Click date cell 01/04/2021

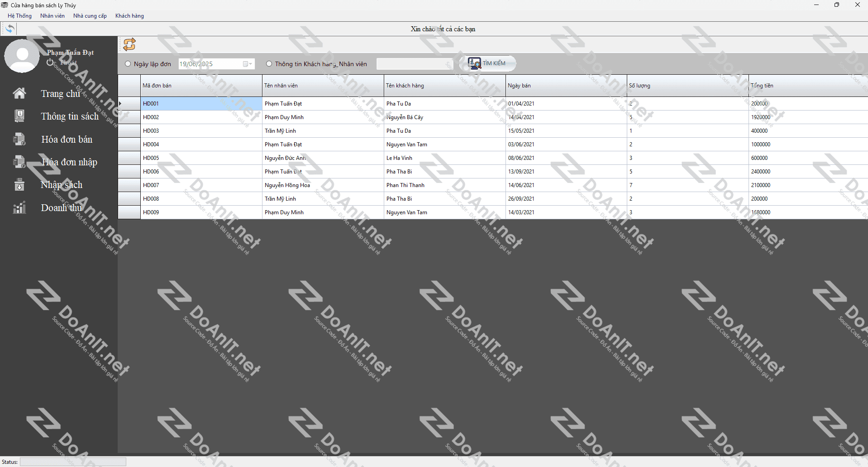pos(566,104)
